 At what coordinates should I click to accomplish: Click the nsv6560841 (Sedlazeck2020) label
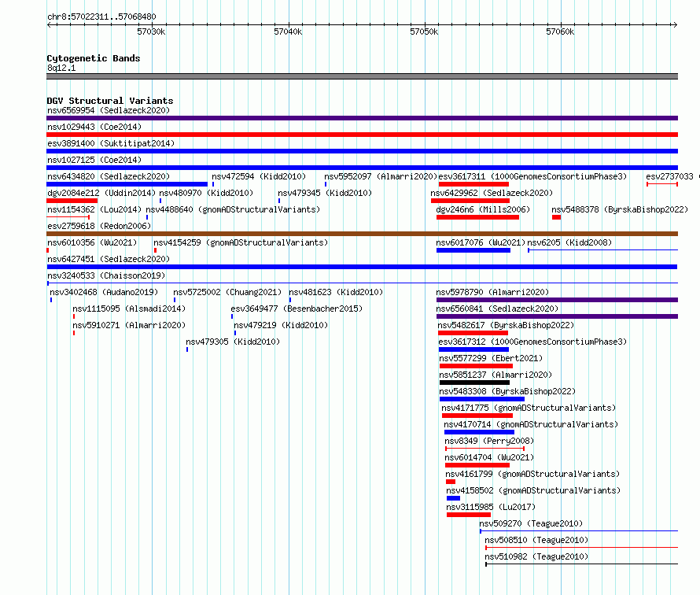[x=497, y=309]
